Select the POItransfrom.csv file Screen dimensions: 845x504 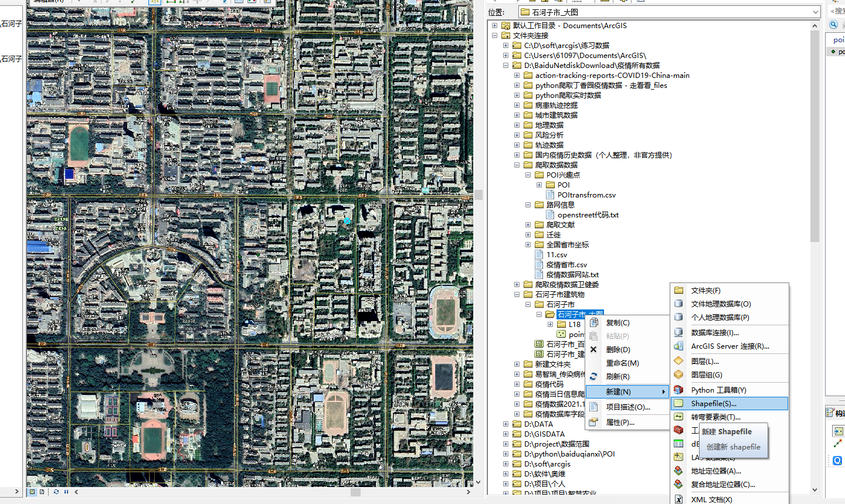pos(587,195)
